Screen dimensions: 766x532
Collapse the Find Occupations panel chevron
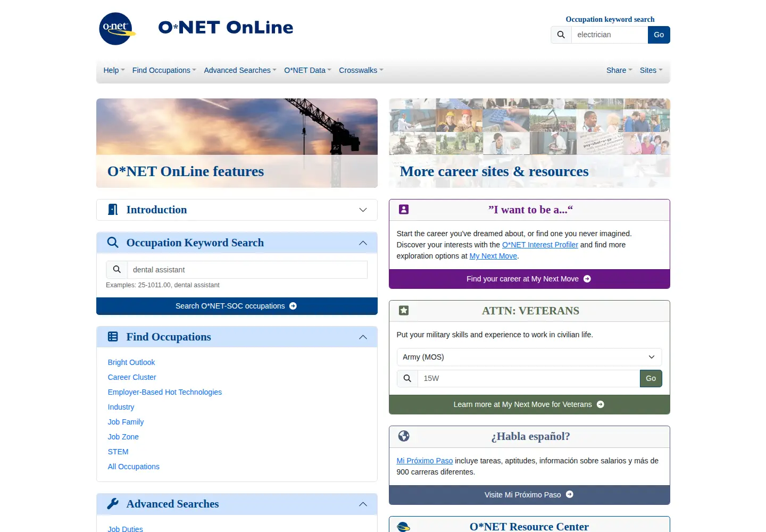pyautogui.click(x=363, y=337)
